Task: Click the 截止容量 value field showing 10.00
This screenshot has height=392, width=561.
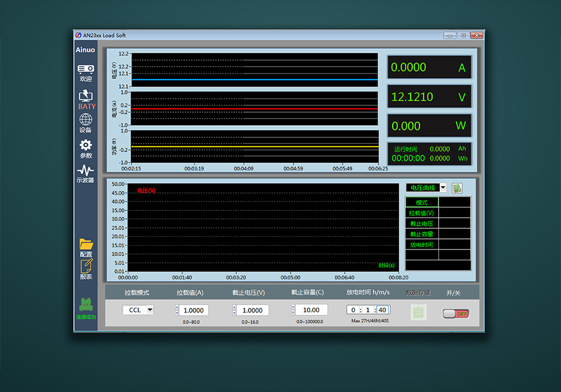Action: click(x=311, y=310)
